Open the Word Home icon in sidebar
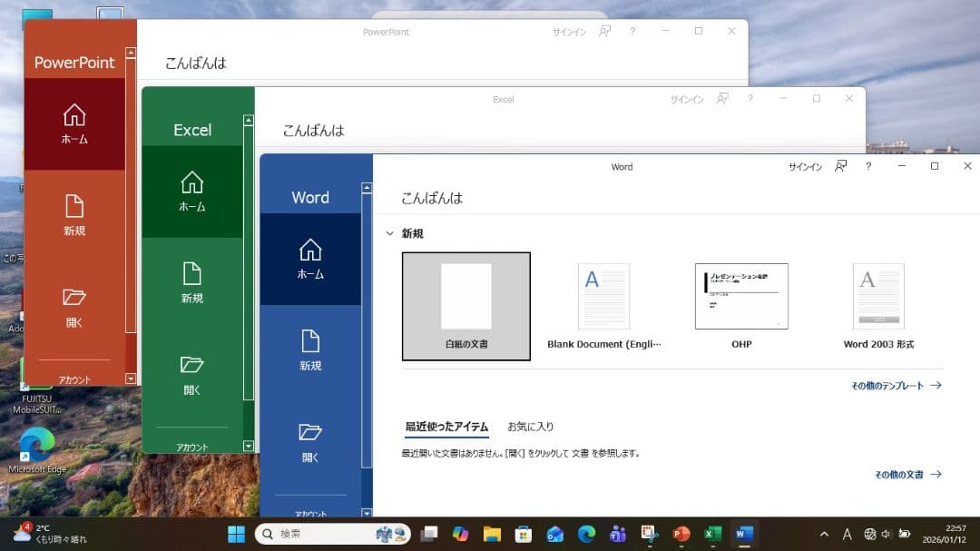980x551 pixels. tap(311, 257)
